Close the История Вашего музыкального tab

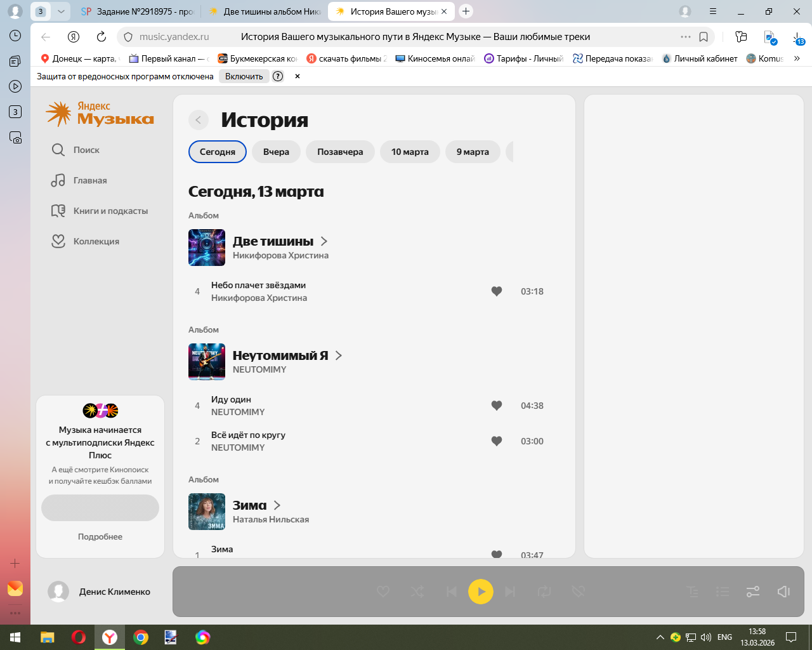[x=444, y=11]
